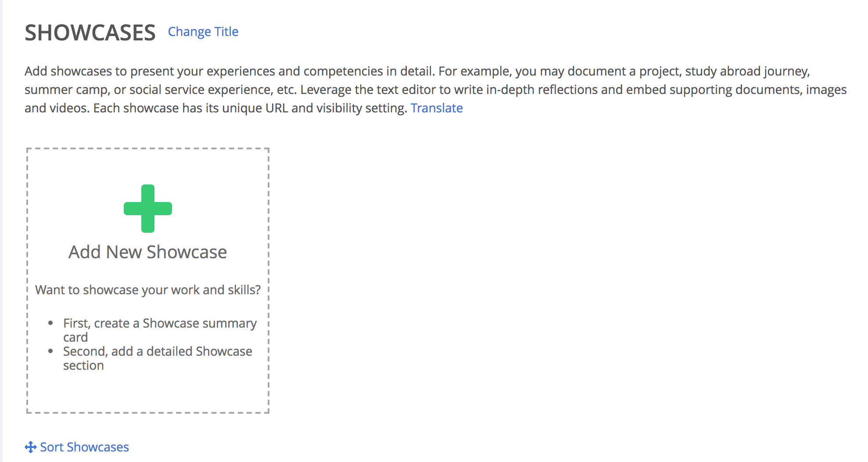
Task: Click the SHOWCASES section heading
Action: pyautogui.click(x=90, y=33)
